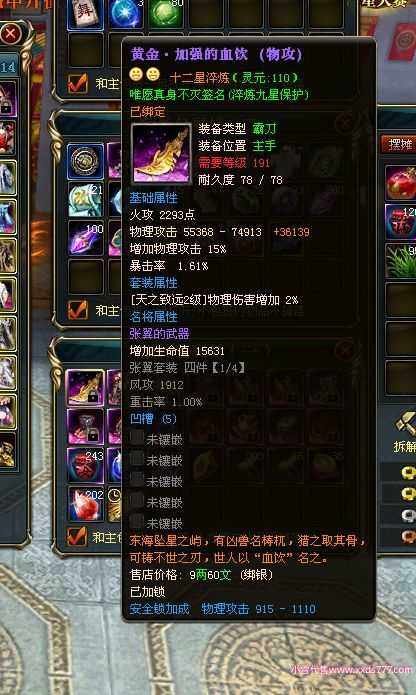
Task: Click the round bronze medallion item
Action: tap(85, 161)
